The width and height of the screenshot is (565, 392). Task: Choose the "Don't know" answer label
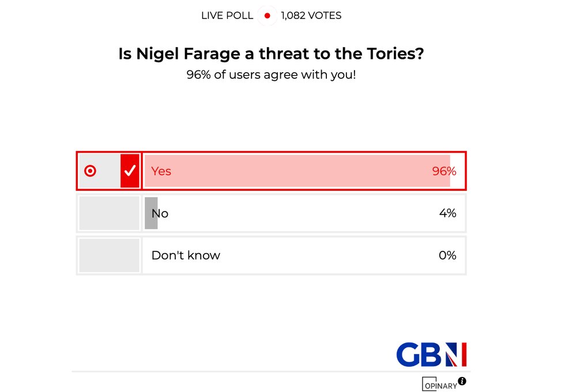click(x=186, y=255)
